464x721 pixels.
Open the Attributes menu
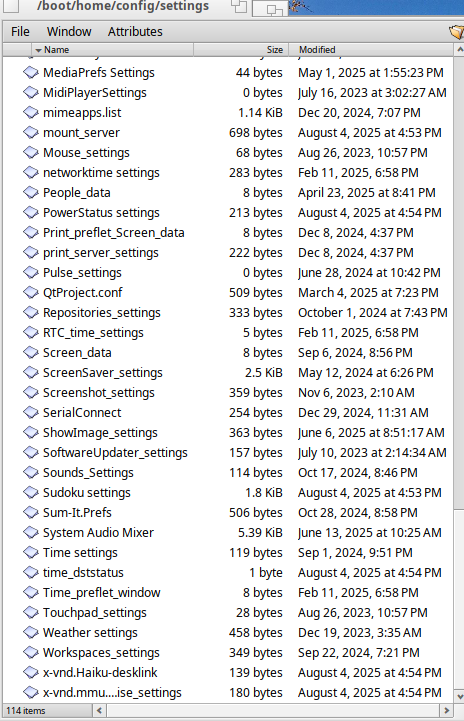[135, 32]
